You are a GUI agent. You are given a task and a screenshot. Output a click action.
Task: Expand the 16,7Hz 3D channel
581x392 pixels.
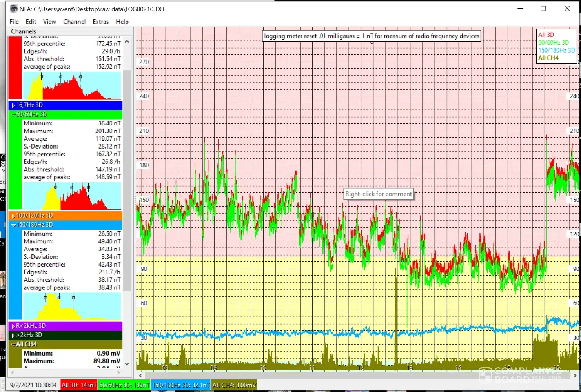13,105
